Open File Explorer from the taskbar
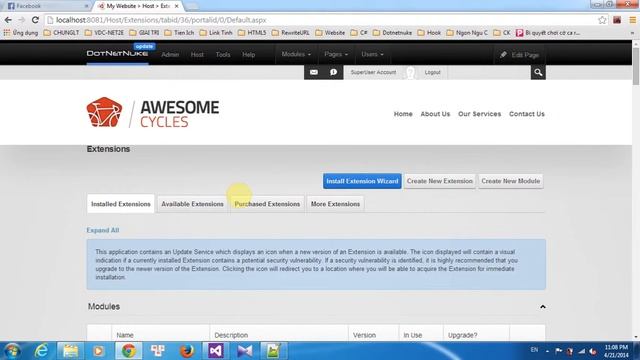The width and height of the screenshot is (640, 360). tap(70, 351)
